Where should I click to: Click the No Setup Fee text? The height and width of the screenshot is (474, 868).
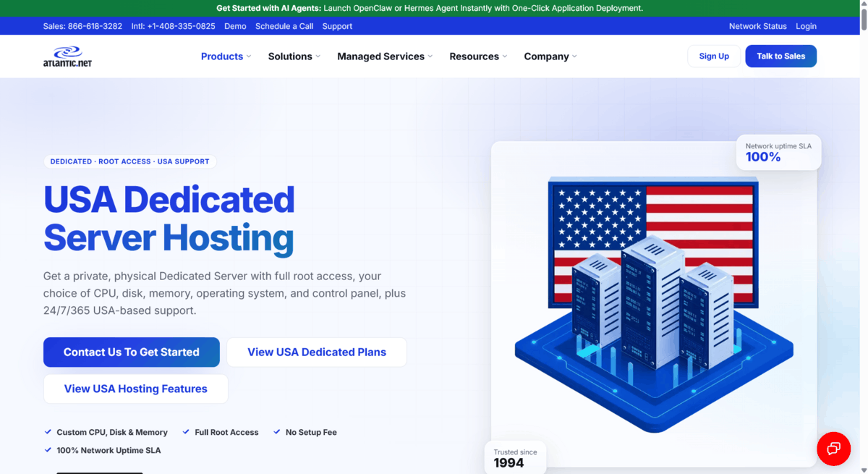pyautogui.click(x=311, y=432)
